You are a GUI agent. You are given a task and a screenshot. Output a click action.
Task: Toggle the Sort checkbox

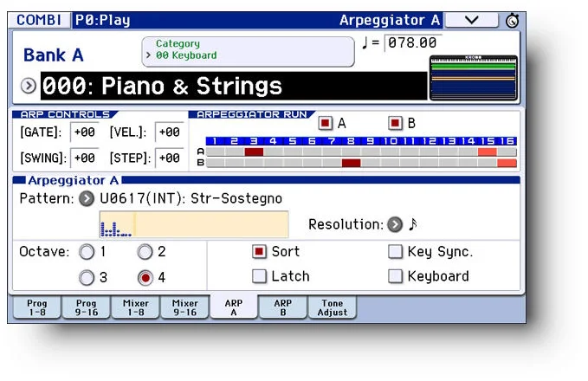(260, 252)
